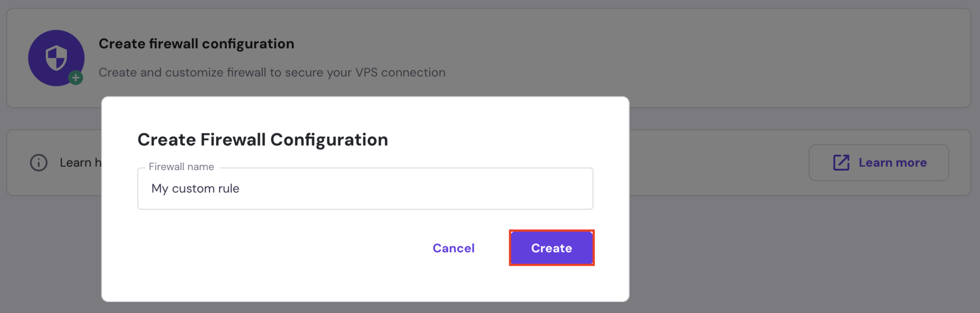Click the firewall card containing the shield icon
Image resolution: width=980 pixels, height=313 pixels.
[479, 57]
